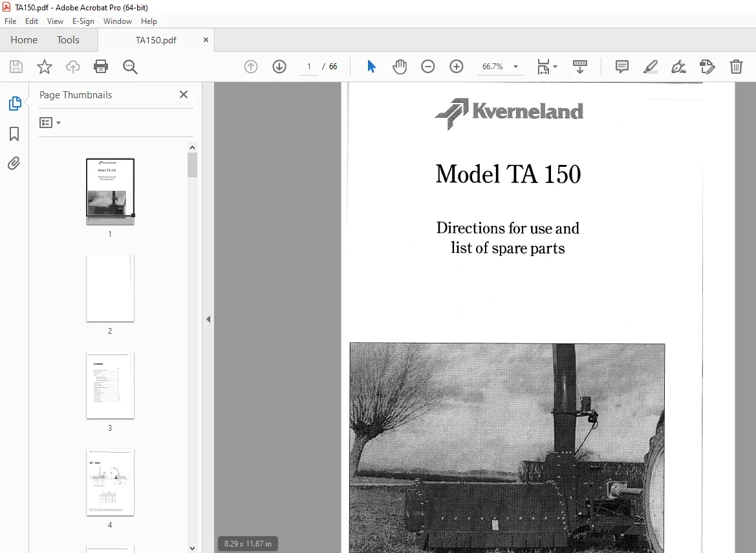Screen dimensions: 756x553
Task: Switch to the Tools tab
Action: click(x=68, y=40)
